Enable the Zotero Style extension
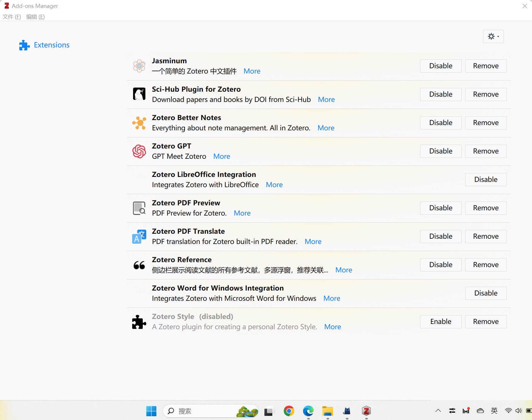532x420 pixels. click(441, 322)
